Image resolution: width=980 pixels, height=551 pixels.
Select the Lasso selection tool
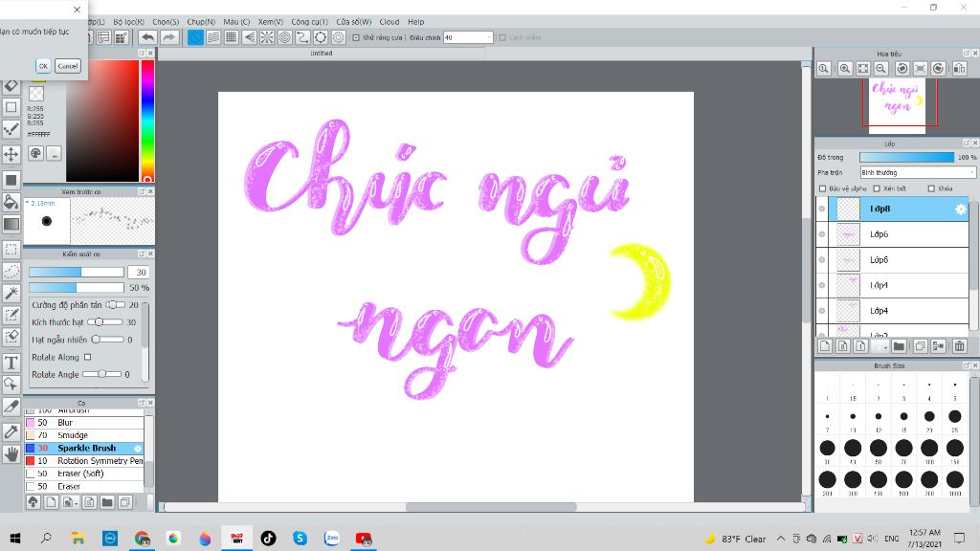point(11,271)
